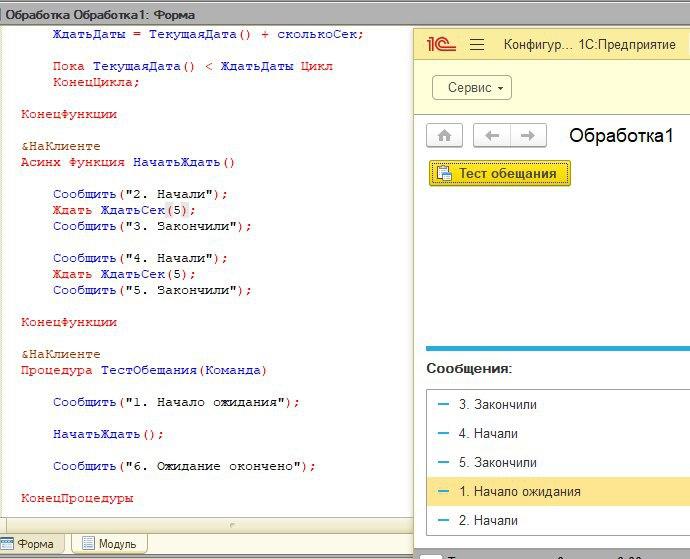Click code line Сообщить("2. Начали");
Image resolution: width=690 pixels, height=559 pixels.
point(140,194)
